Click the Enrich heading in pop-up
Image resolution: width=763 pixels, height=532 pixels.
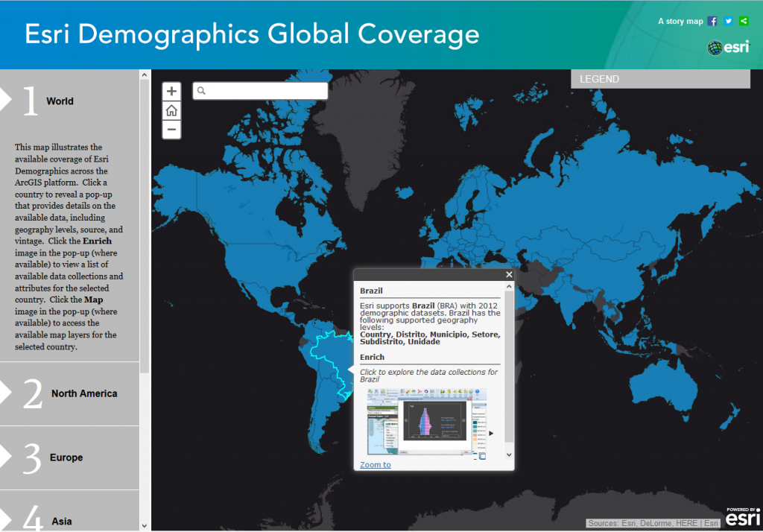373,357
